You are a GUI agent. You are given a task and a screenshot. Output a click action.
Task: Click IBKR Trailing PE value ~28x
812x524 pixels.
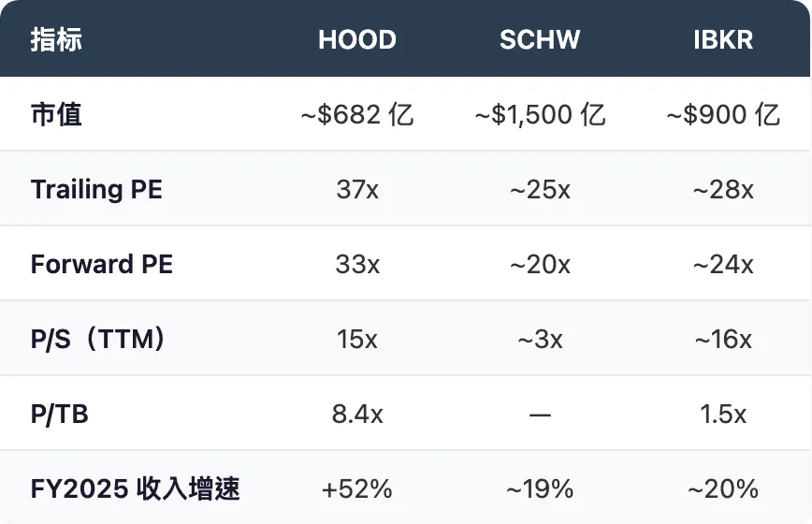pos(723,189)
